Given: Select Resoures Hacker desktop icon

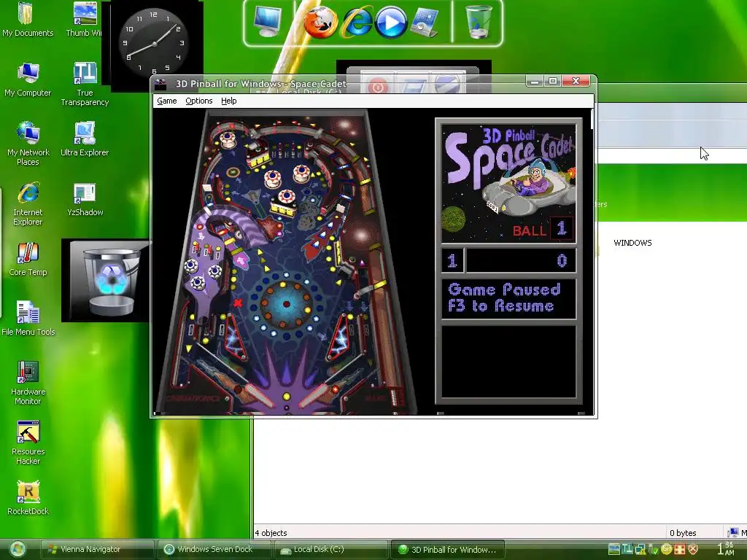Looking at the screenshot, I should coord(28,443).
